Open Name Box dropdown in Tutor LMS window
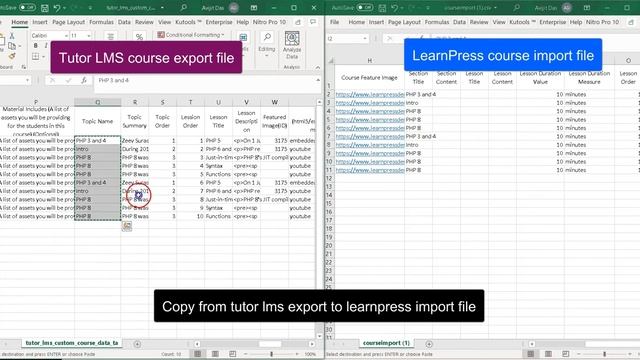The height and width of the screenshot is (360, 640). click(27, 80)
